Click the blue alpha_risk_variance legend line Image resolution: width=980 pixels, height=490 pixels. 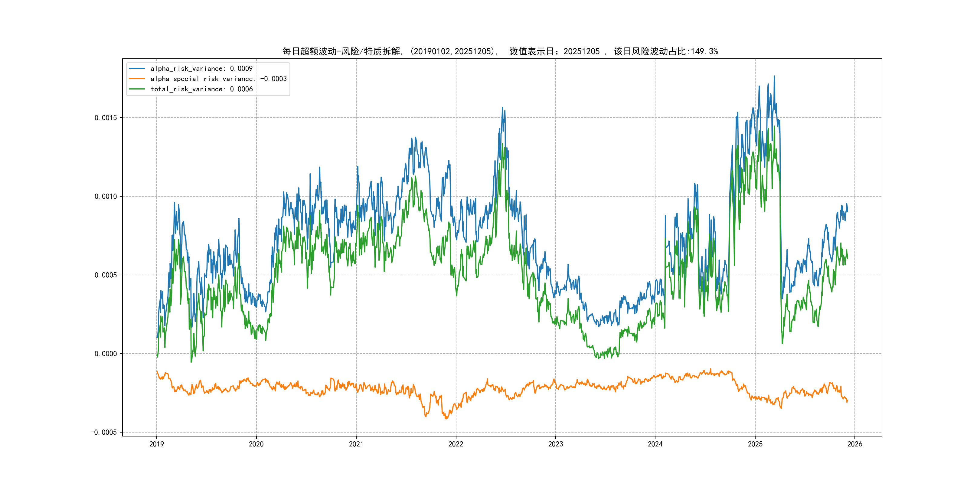coord(137,68)
